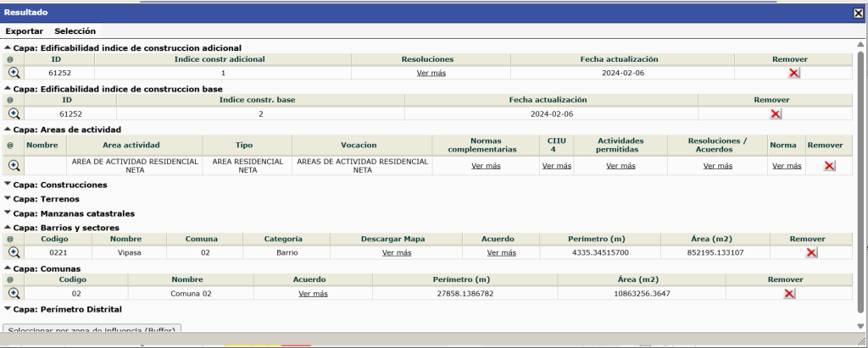
Task: Click the @ header icon in Comunas table
Action: click(x=9, y=280)
